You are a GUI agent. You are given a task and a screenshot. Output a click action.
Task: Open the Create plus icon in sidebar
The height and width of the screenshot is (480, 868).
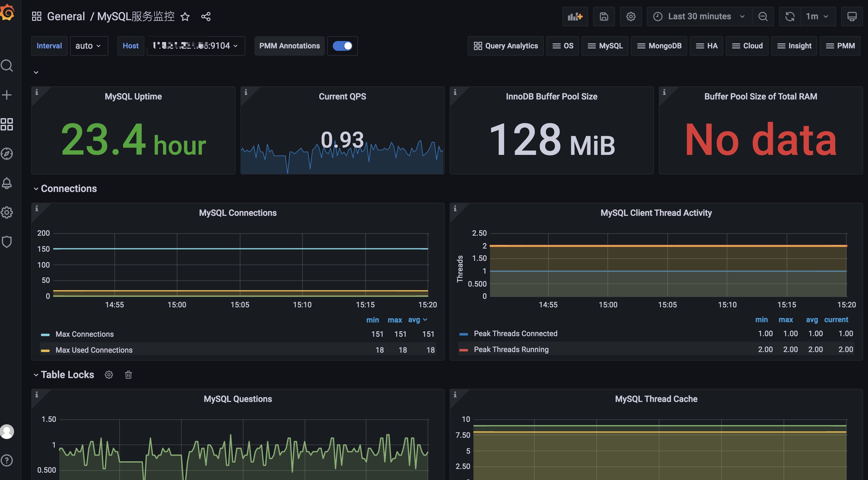coord(7,95)
